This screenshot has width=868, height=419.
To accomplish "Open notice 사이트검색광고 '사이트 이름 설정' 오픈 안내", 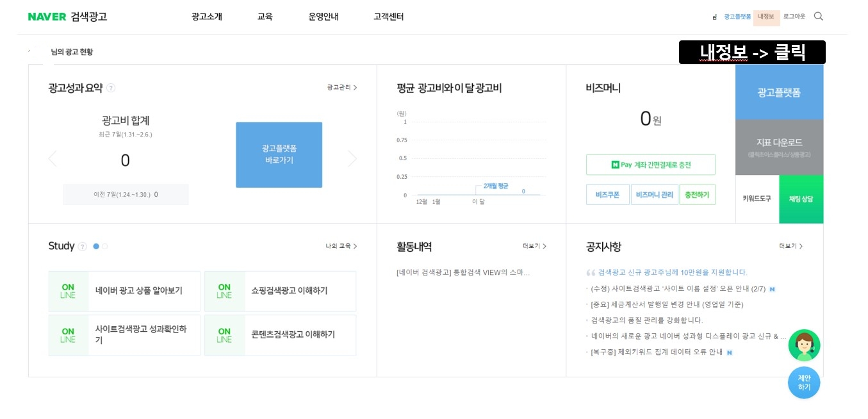I will pyautogui.click(x=678, y=289).
